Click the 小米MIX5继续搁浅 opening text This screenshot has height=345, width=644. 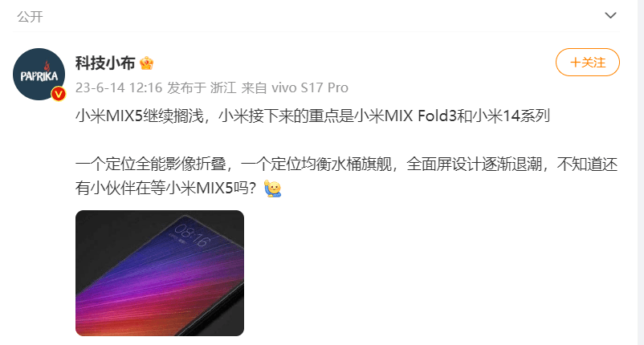tap(140, 116)
